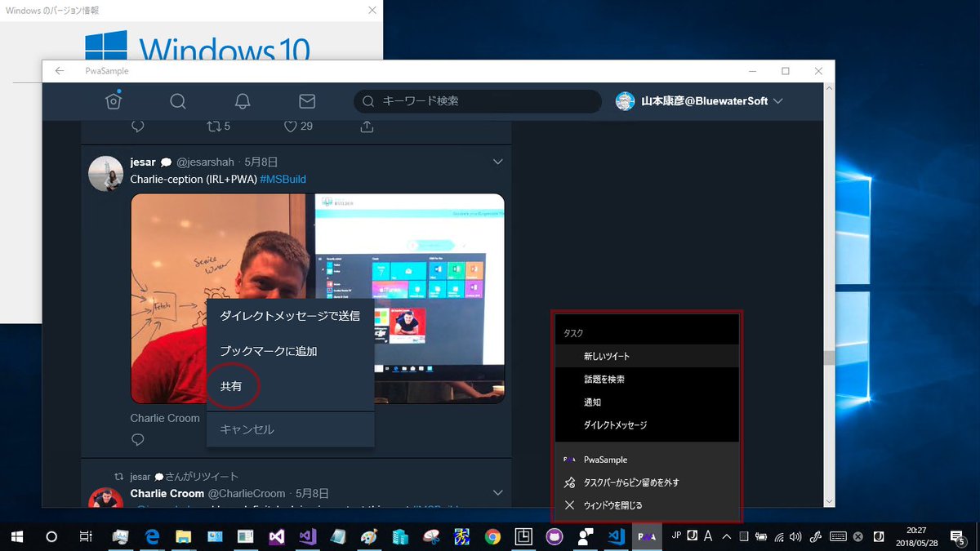Retweet using the retweet arrows icon
The image size is (980, 551).
(214, 126)
